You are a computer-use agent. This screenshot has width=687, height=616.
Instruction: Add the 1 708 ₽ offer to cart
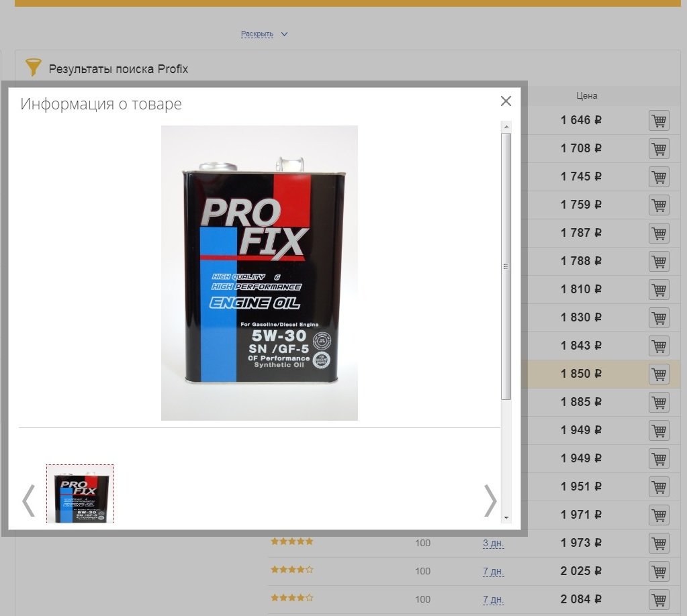[x=659, y=148]
